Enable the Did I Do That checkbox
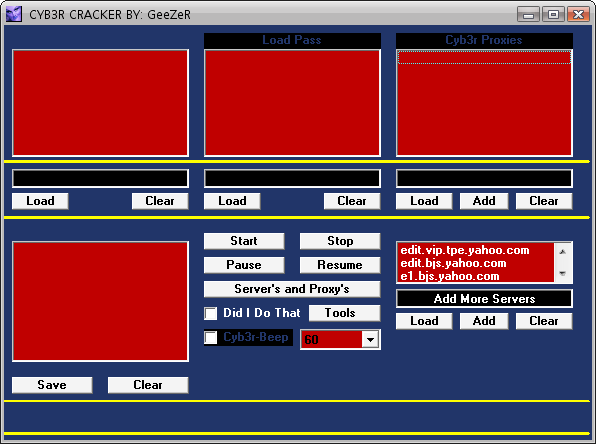The width and height of the screenshot is (596, 444). click(211, 313)
